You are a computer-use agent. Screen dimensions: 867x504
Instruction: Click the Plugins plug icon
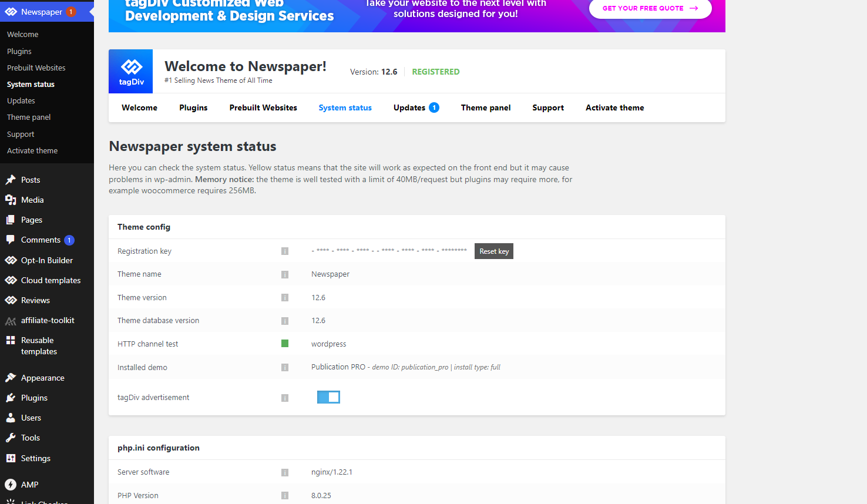point(11,398)
